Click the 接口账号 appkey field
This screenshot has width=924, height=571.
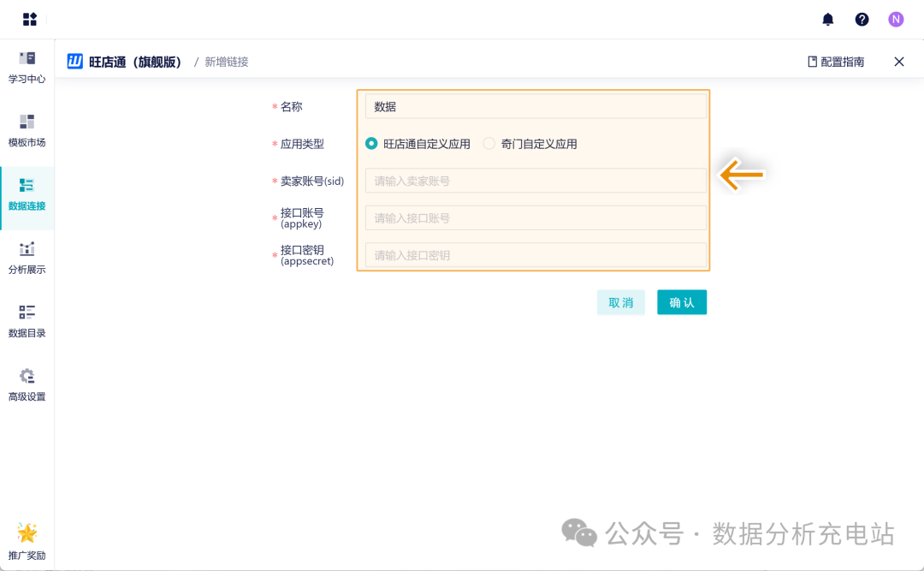tap(536, 218)
